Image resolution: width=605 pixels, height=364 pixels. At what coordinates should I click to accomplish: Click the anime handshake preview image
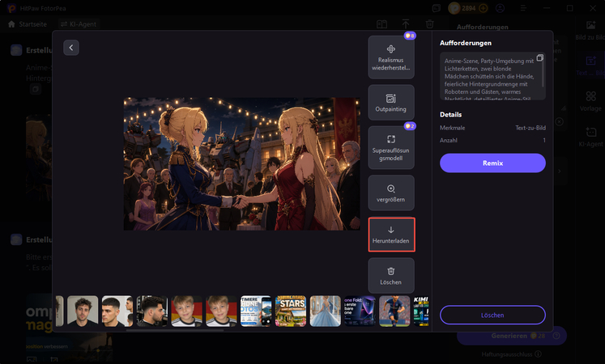tap(241, 163)
